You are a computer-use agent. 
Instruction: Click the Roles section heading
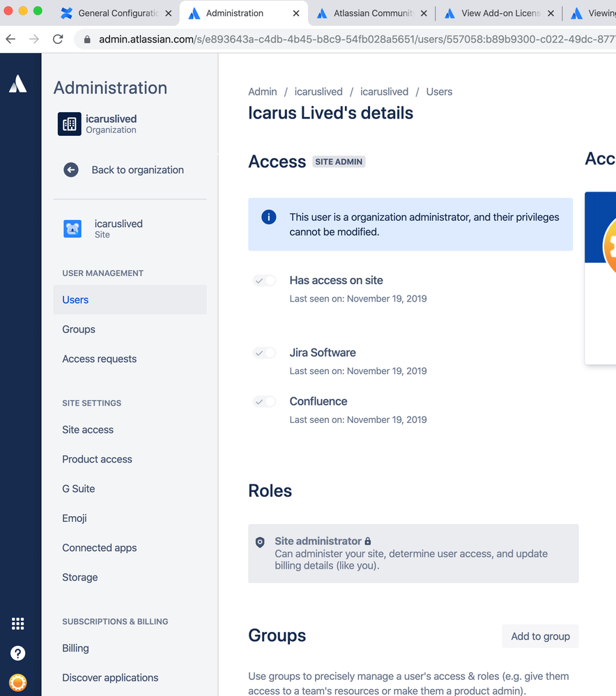click(270, 491)
